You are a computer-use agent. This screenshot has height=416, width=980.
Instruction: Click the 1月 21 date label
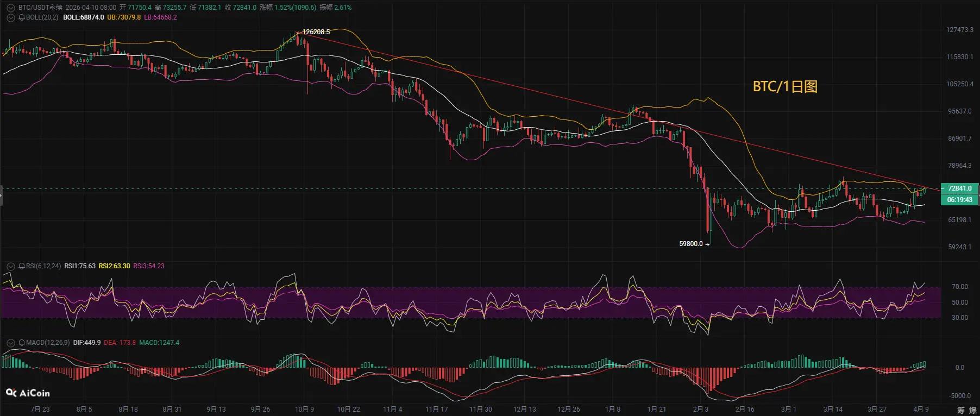(657, 409)
